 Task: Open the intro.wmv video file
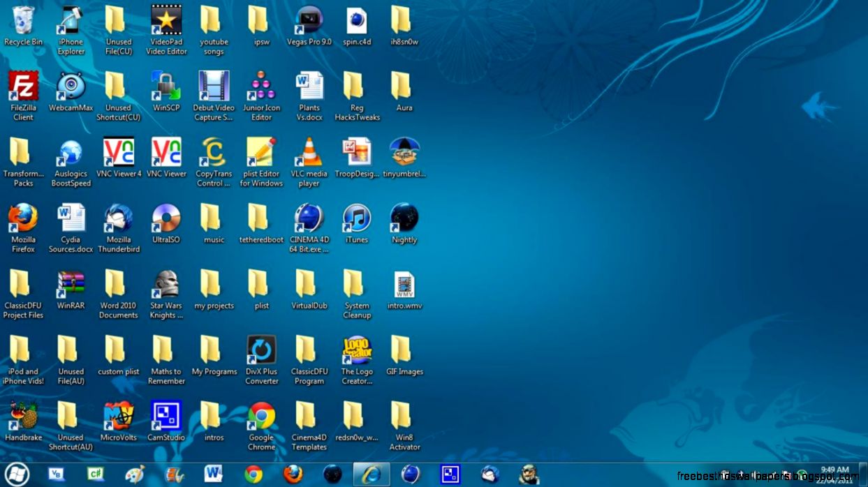click(x=404, y=290)
